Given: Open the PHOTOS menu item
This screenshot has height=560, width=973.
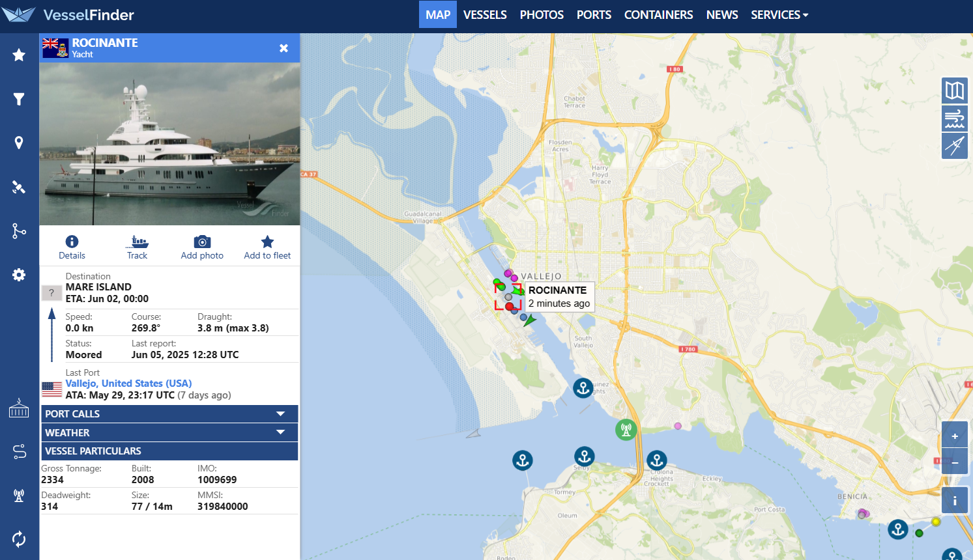Looking at the screenshot, I should pos(542,14).
